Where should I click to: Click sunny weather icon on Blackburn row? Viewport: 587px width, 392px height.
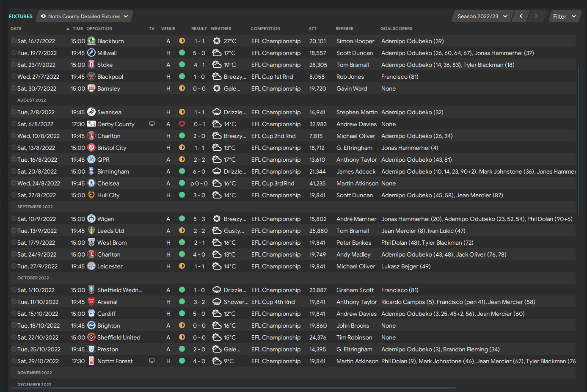[x=217, y=41]
